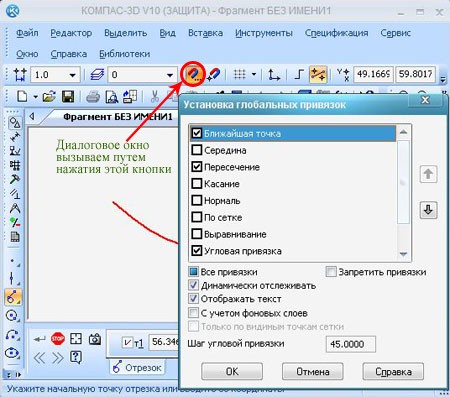
Task: Toggle Отображать текст checkbox
Action: (x=193, y=299)
